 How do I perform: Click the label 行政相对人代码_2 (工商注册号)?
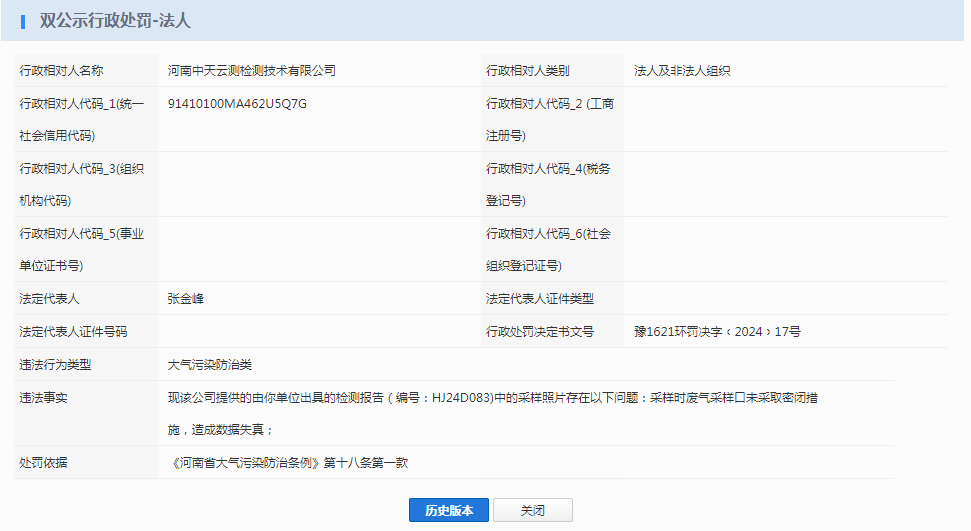coord(550,120)
